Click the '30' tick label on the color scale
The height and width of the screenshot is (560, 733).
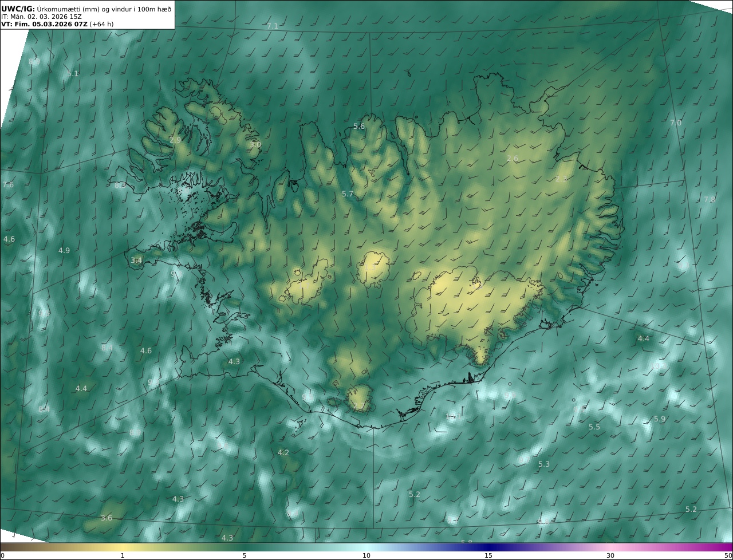point(610,556)
